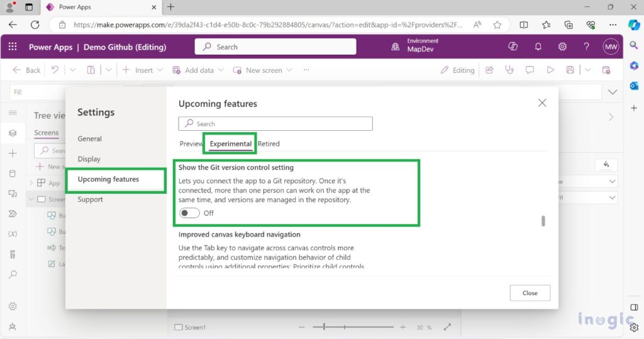
Task: Select the Experimental tab
Action: click(230, 144)
